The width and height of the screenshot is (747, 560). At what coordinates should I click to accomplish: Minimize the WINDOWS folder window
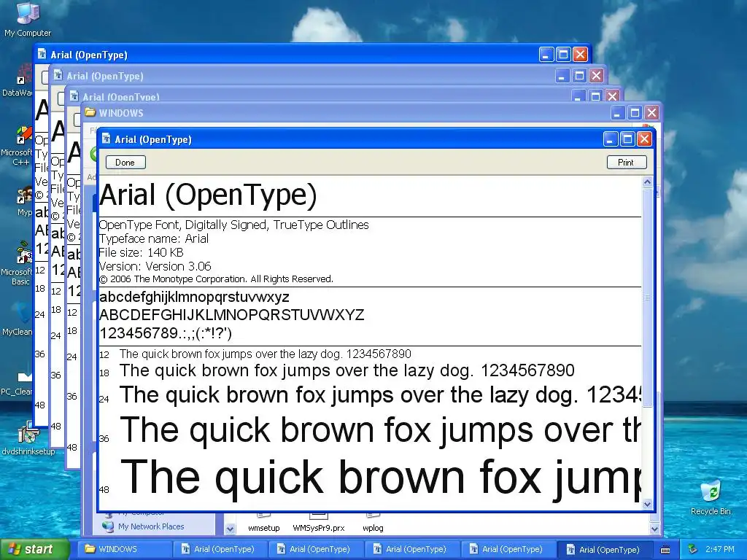tap(617, 113)
